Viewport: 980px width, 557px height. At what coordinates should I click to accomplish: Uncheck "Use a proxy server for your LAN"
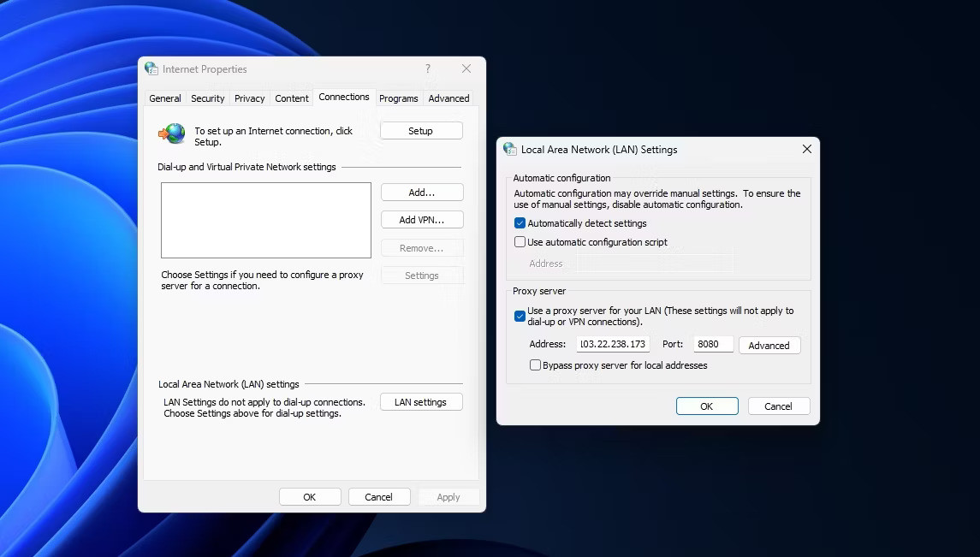[520, 316]
